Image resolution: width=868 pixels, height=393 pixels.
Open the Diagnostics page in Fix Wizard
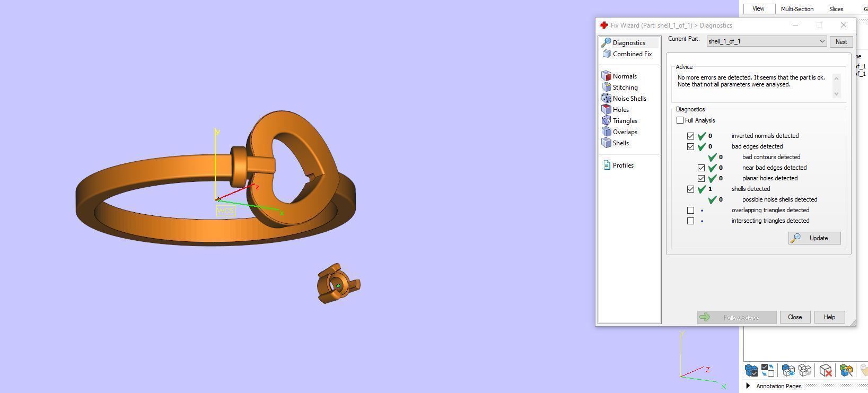tap(629, 43)
